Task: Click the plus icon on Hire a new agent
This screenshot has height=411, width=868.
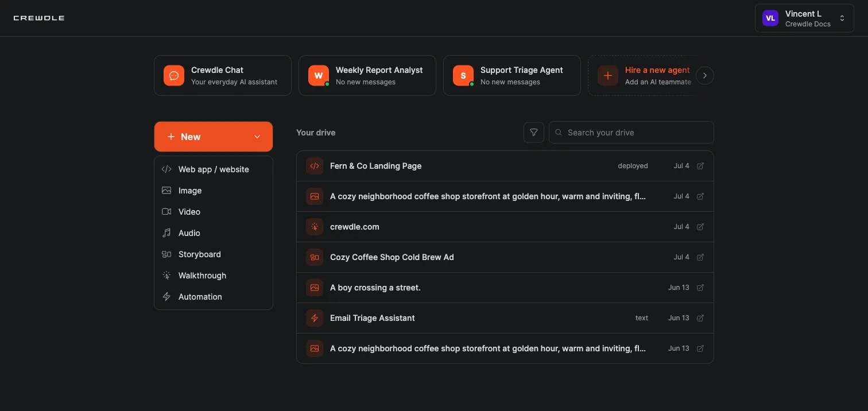Action: (608, 75)
